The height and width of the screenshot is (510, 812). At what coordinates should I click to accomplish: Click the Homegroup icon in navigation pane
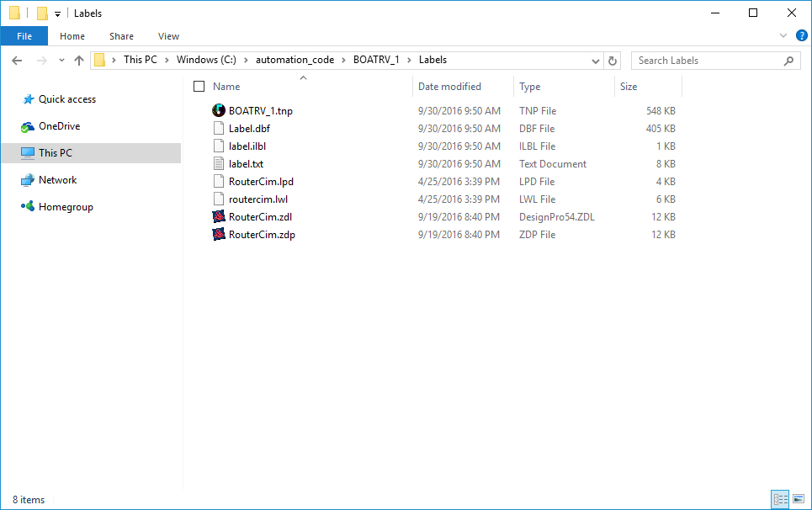[28, 207]
